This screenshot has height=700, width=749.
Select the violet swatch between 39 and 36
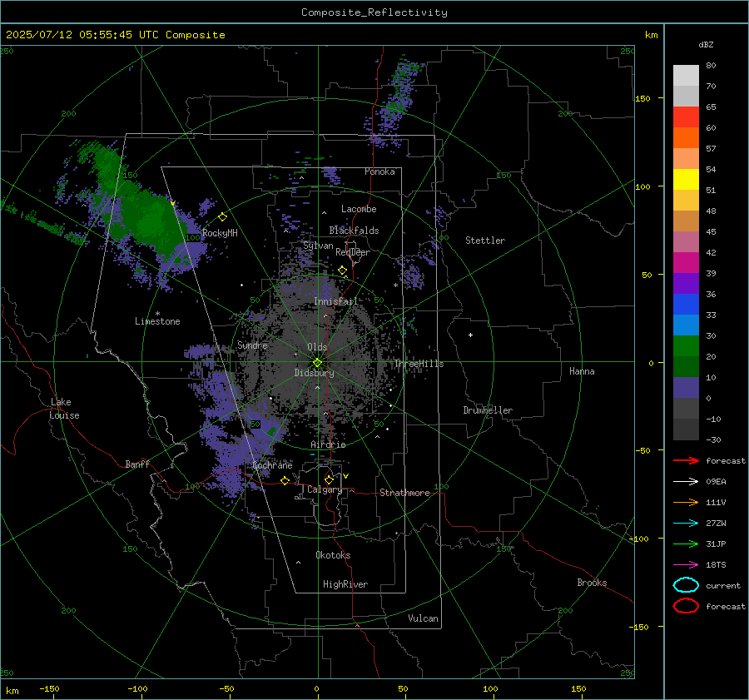click(x=686, y=284)
